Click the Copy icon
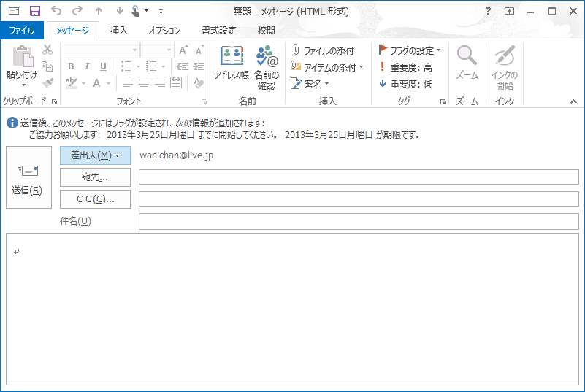The width and height of the screenshot is (585, 392). pos(47,66)
